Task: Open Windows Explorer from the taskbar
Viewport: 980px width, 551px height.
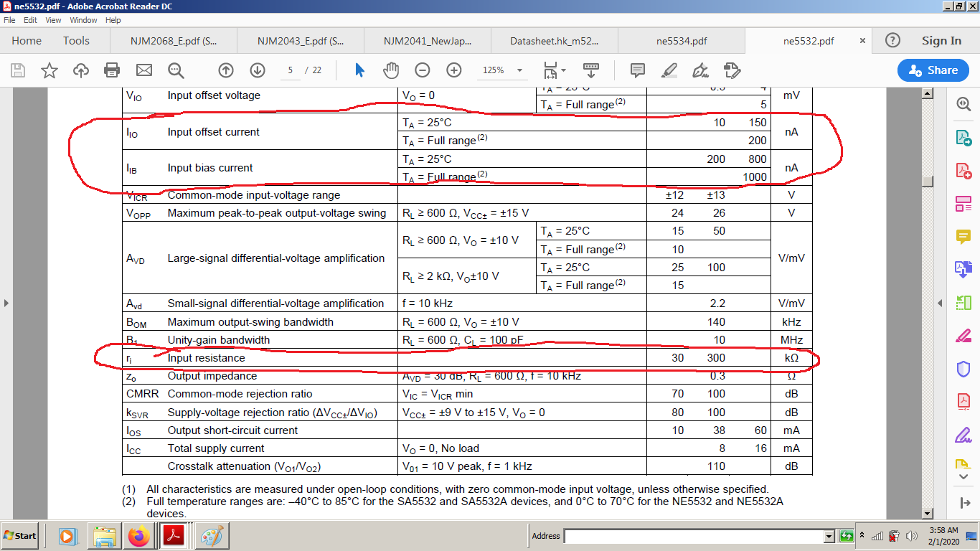Action: [x=103, y=536]
